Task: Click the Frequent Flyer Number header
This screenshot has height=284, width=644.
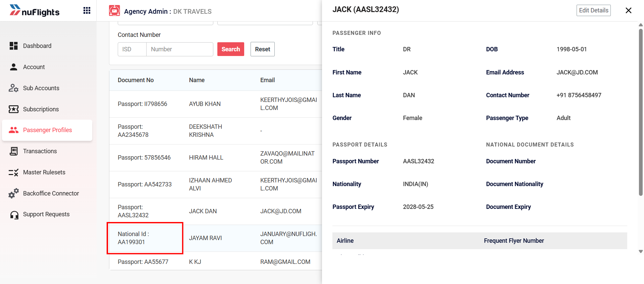Action: coord(514,241)
